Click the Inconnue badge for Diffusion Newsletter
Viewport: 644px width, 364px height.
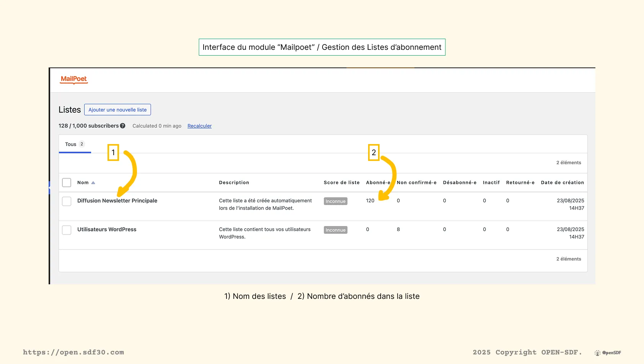(335, 201)
